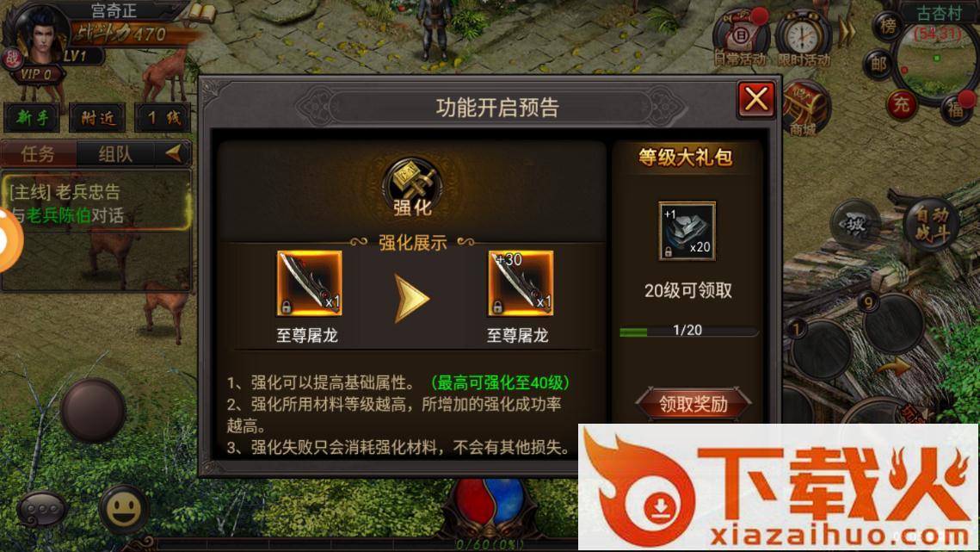Collapse the quest panel with the arrow
Screen dimensions: 980x552
(174, 152)
